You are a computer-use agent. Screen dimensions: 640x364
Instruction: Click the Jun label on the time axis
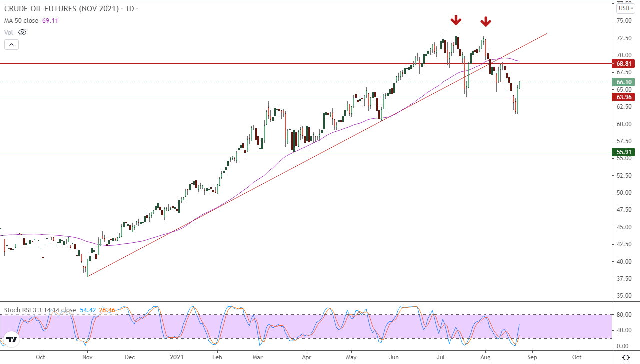pos(394,357)
